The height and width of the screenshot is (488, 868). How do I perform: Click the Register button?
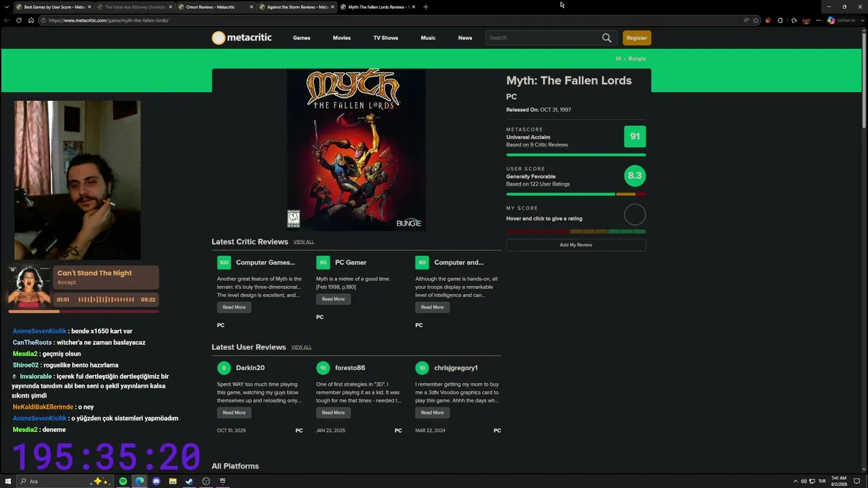click(637, 38)
